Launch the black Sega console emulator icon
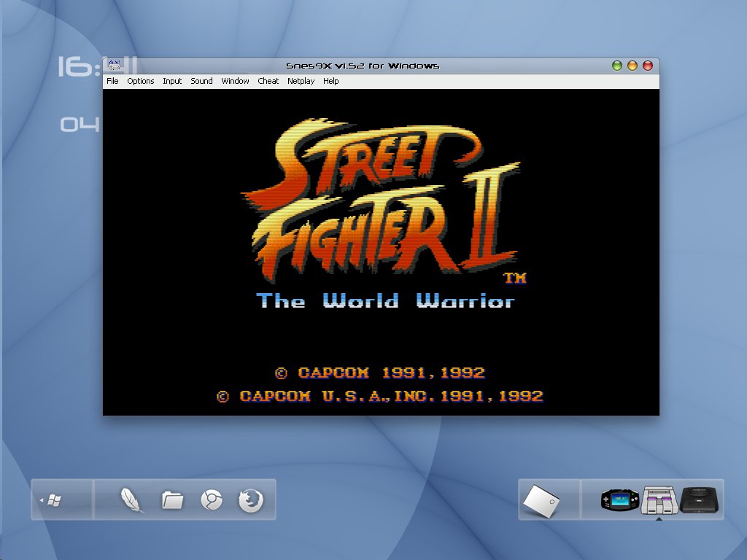The height and width of the screenshot is (560, 747). pyautogui.click(x=699, y=500)
